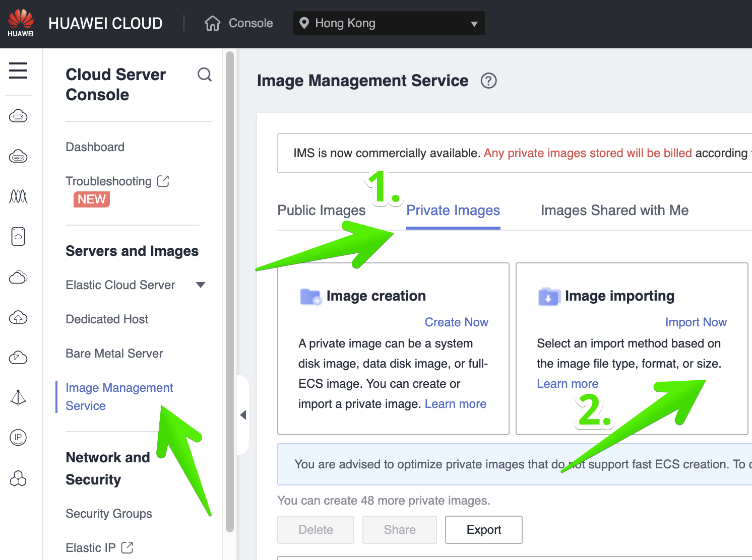Click the stacked cloud icon in sidebar
Image resolution: width=752 pixels, height=560 pixels.
[18, 277]
